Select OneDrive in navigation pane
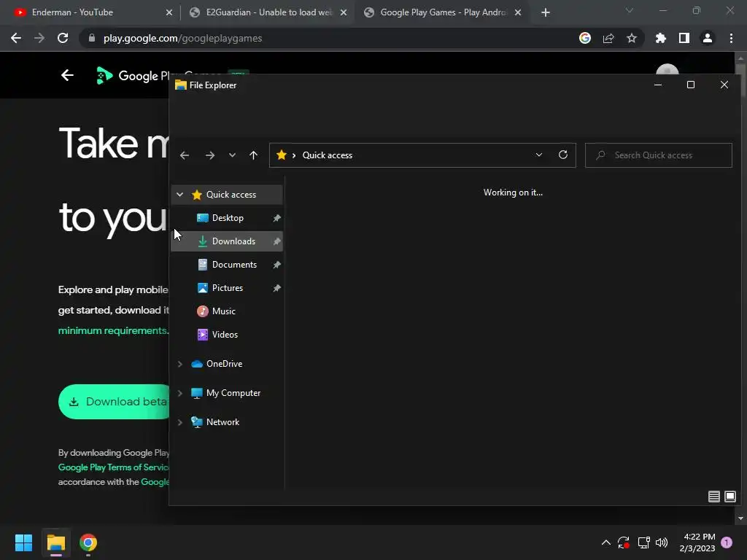The width and height of the screenshot is (747, 560). (224, 364)
